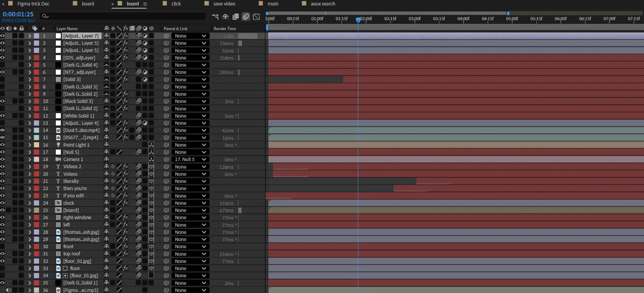Click the label color swatch of Point Light 1
This screenshot has height=293, width=644.
click(x=37, y=145)
